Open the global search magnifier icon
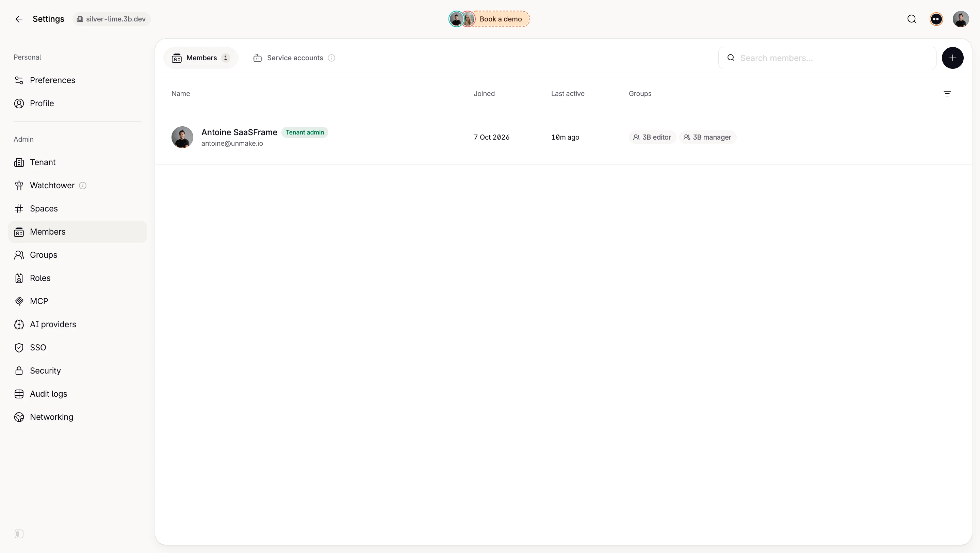This screenshot has width=980, height=553. 912,19
